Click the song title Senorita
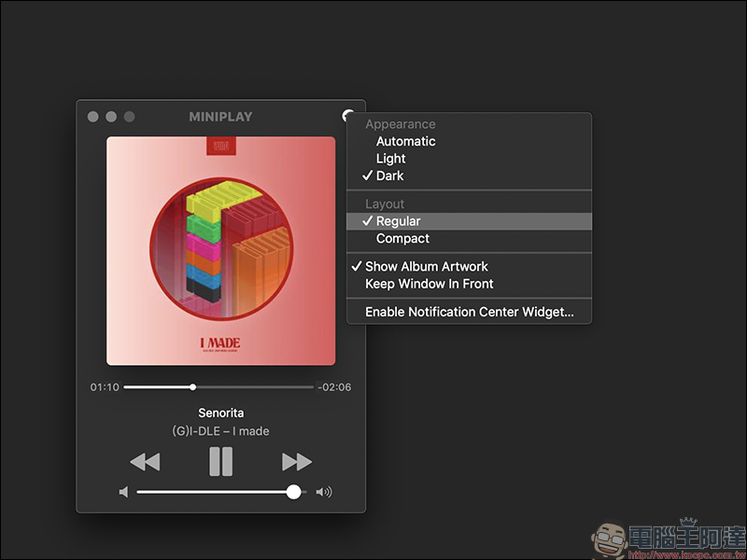The width and height of the screenshot is (747, 560). tap(221, 413)
